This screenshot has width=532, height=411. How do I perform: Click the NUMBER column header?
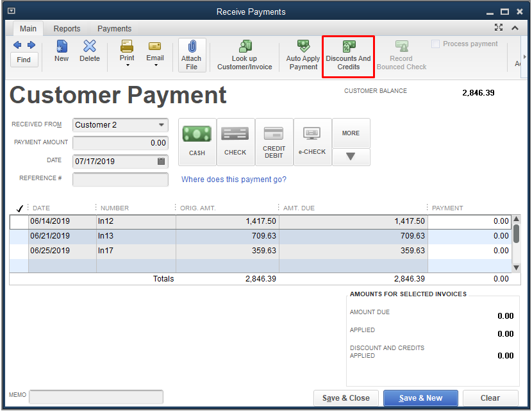(x=115, y=208)
